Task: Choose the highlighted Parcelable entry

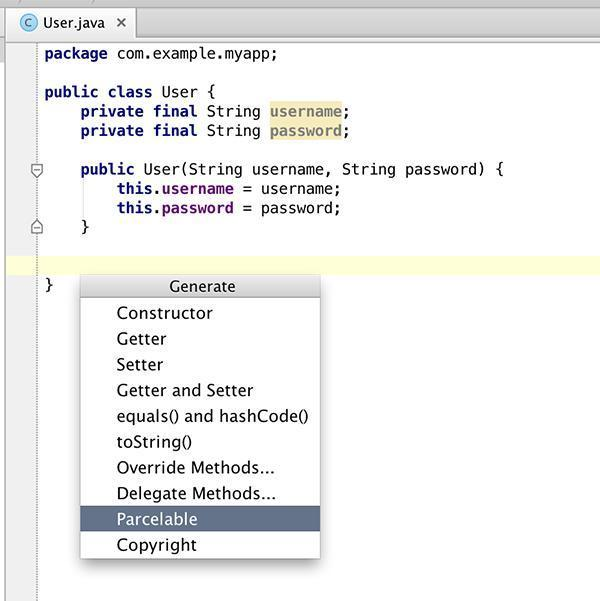Action: pos(157,519)
